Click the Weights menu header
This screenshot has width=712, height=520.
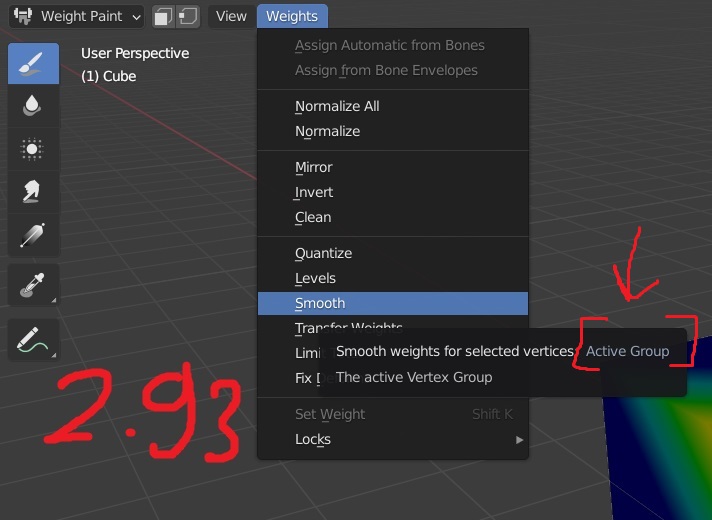click(292, 16)
